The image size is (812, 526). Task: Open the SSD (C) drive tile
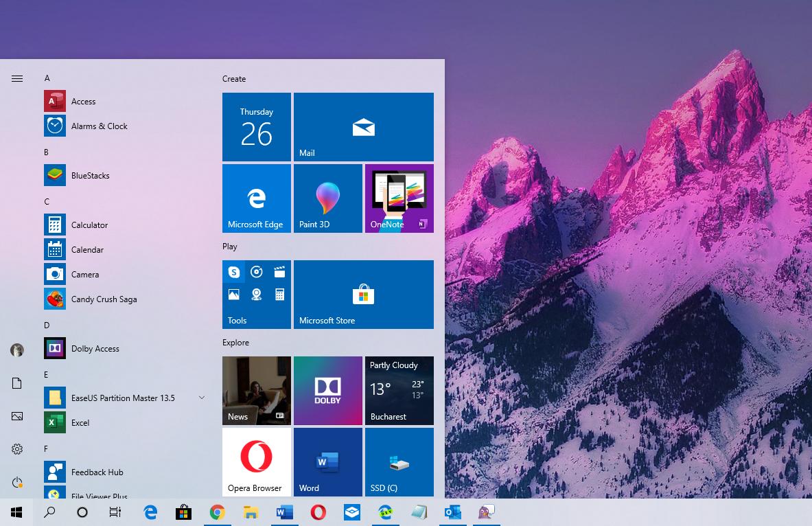coord(399,462)
